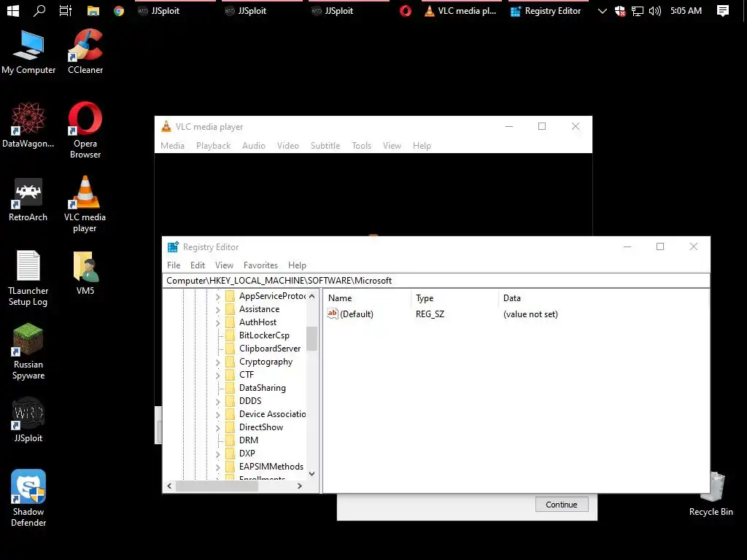This screenshot has height=560, width=747.
Task: Launch VLC media player desktop shortcut
Action: click(85, 205)
